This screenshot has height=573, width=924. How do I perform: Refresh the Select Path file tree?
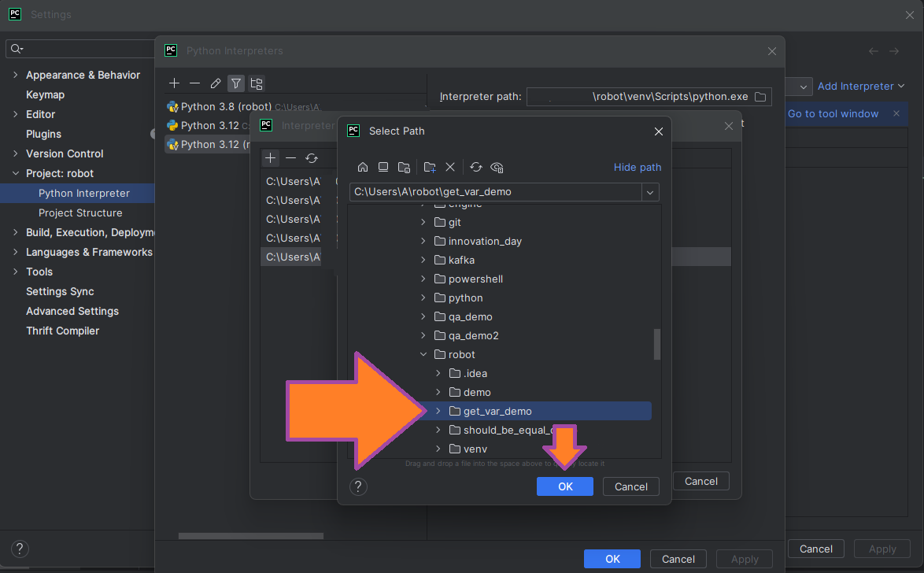point(476,168)
